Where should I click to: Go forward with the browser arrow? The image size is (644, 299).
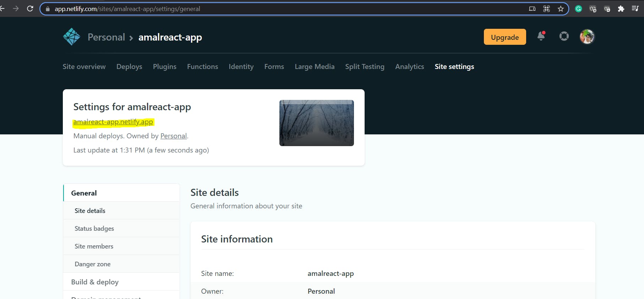coord(16,9)
